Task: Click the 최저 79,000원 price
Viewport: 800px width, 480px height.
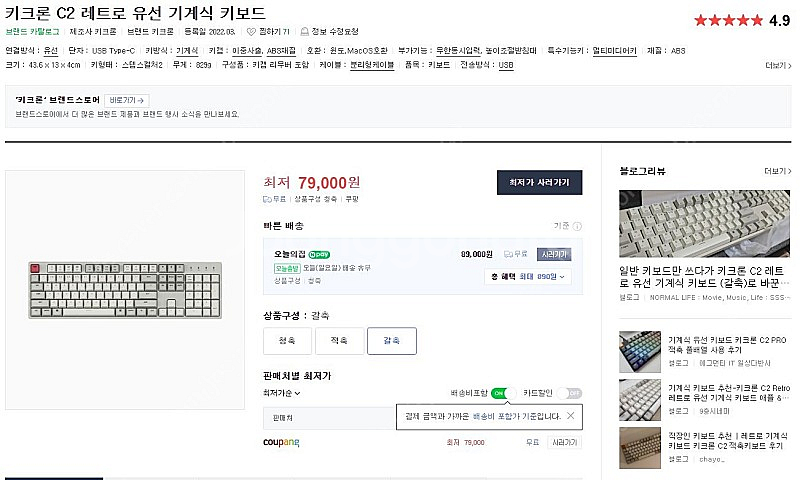Action: 312,182
